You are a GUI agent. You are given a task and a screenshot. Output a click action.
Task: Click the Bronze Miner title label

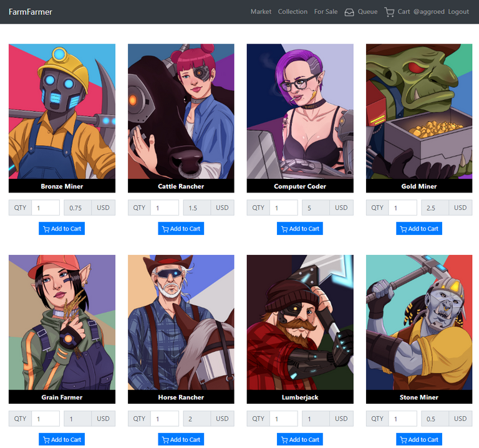coord(62,186)
